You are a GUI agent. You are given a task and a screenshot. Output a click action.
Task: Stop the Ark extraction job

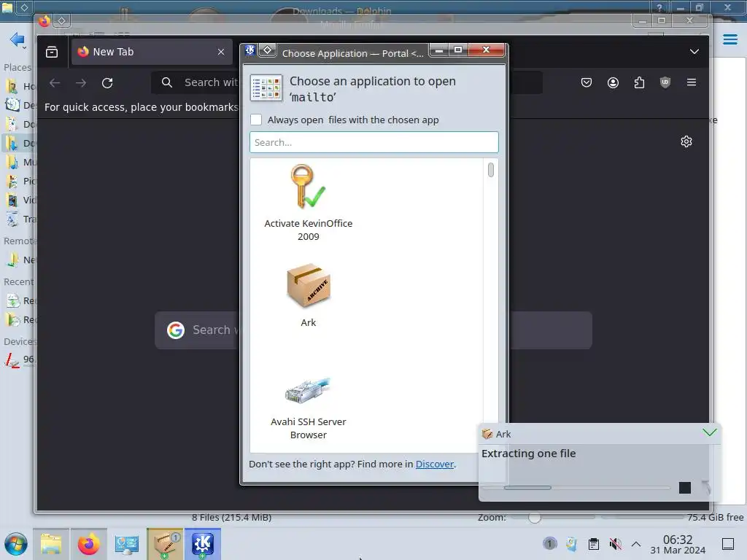point(684,488)
